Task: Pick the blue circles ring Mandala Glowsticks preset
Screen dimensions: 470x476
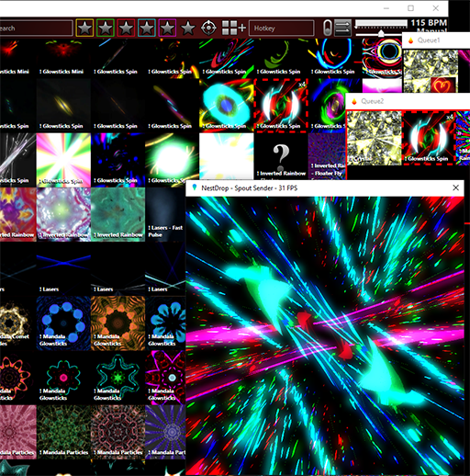Action: tap(63, 323)
